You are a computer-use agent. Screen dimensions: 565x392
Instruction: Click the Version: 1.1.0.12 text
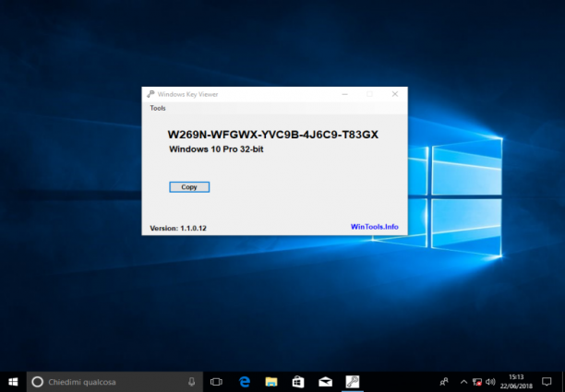pos(178,228)
